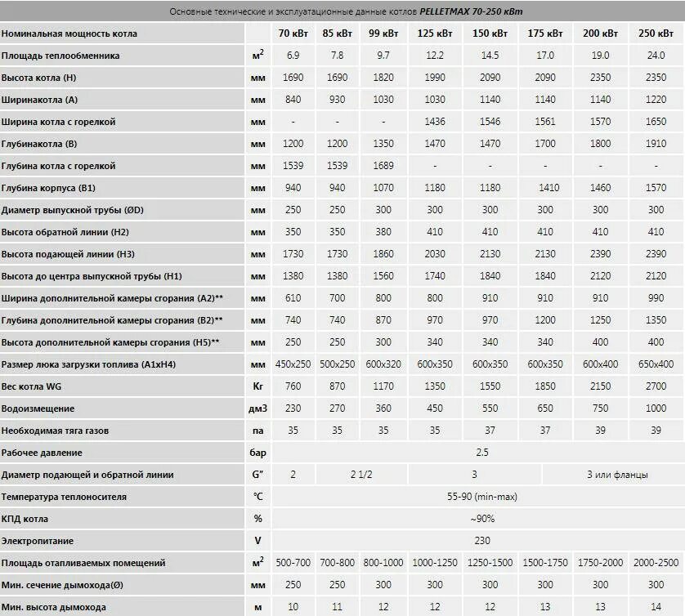Image resolution: width=685 pixels, height=616 pixels.
Task: Select the "85 кВт" column header
Action: (x=337, y=33)
